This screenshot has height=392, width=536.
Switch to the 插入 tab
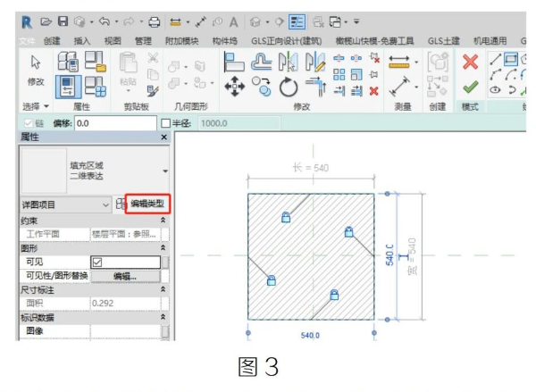(82, 41)
